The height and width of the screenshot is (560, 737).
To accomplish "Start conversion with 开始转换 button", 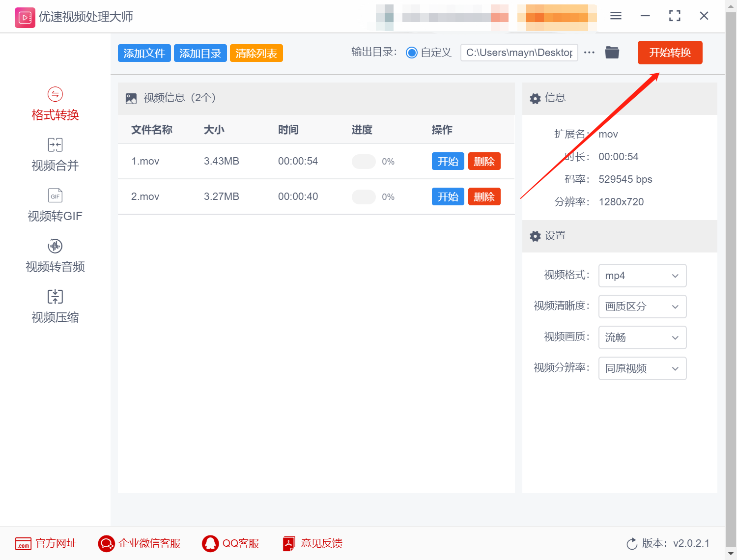I will [670, 53].
